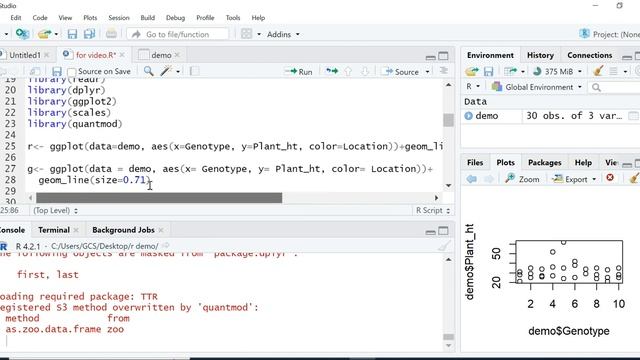Click the save all documents icon
Screen dimensions: 640x360
click(89, 34)
